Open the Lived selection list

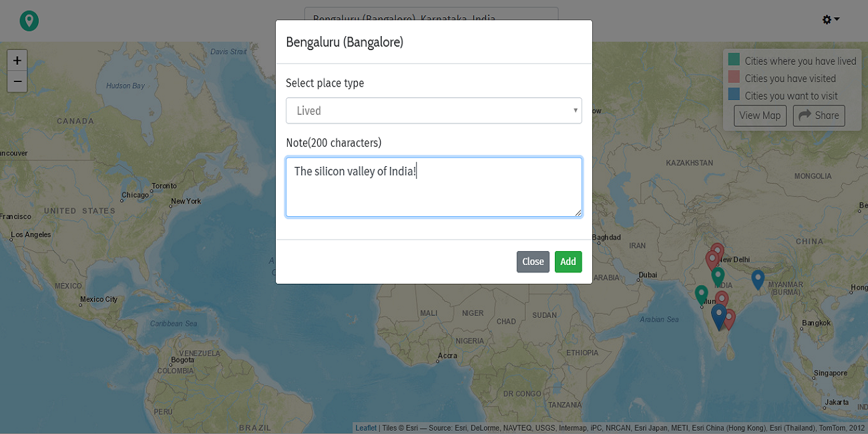(x=433, y=110)
